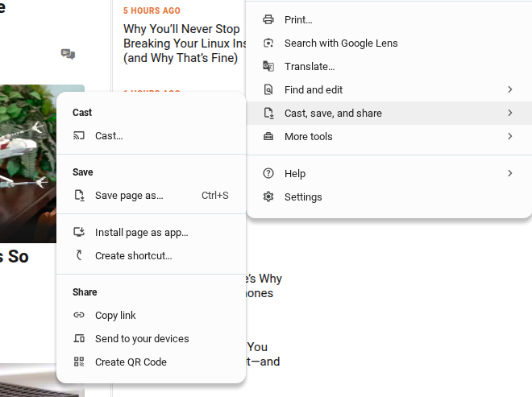Expand the More tools submenu chevron

(510, 136)
